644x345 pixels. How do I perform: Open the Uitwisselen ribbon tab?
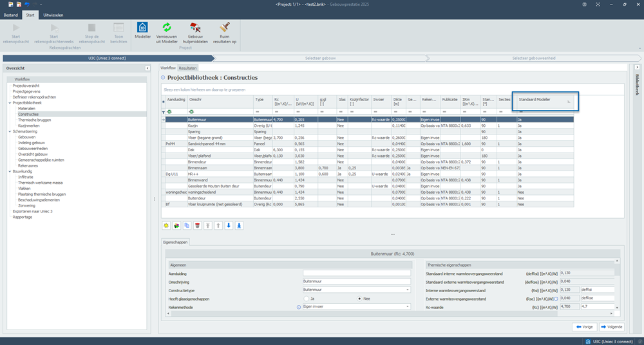(x=53, y=14)
